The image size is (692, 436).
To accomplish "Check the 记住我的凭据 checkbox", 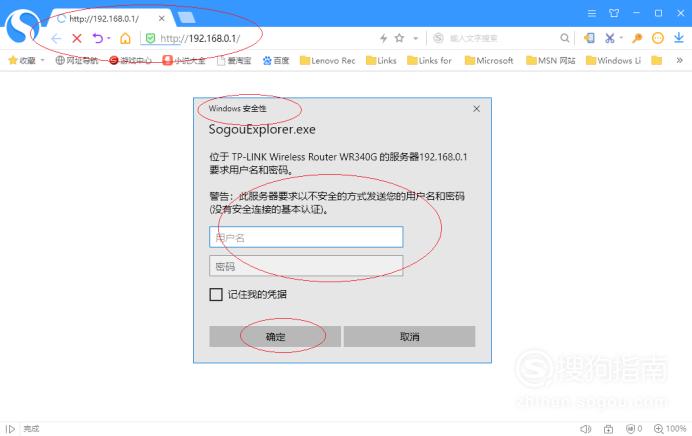I will click(x=216, y=294).
